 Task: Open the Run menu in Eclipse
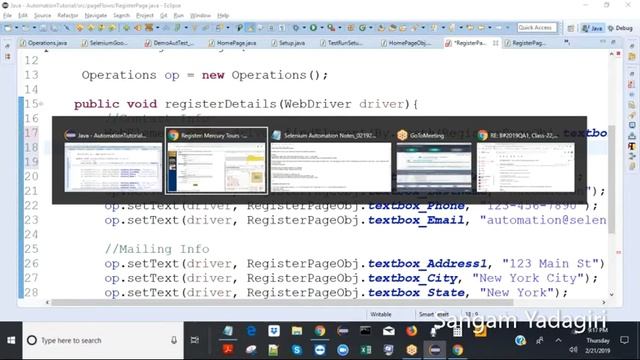[178, 16]
